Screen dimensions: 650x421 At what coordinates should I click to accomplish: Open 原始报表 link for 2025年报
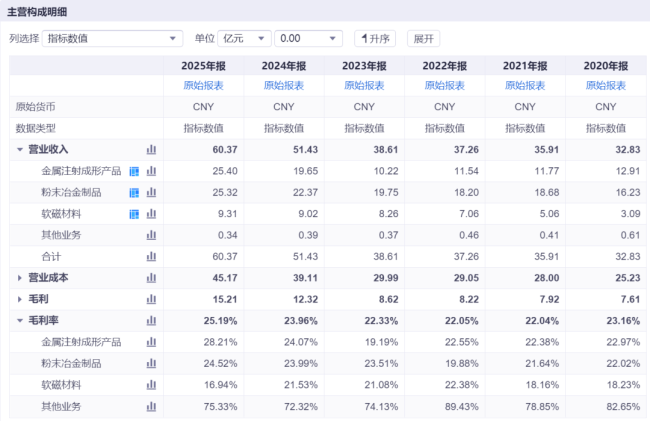(x=204, y=86)
